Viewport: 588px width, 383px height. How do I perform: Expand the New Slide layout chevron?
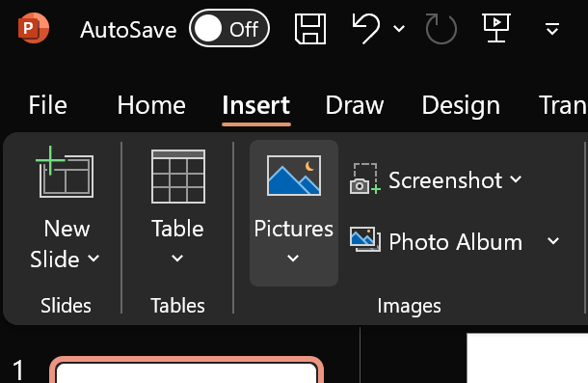pos(94,259)
